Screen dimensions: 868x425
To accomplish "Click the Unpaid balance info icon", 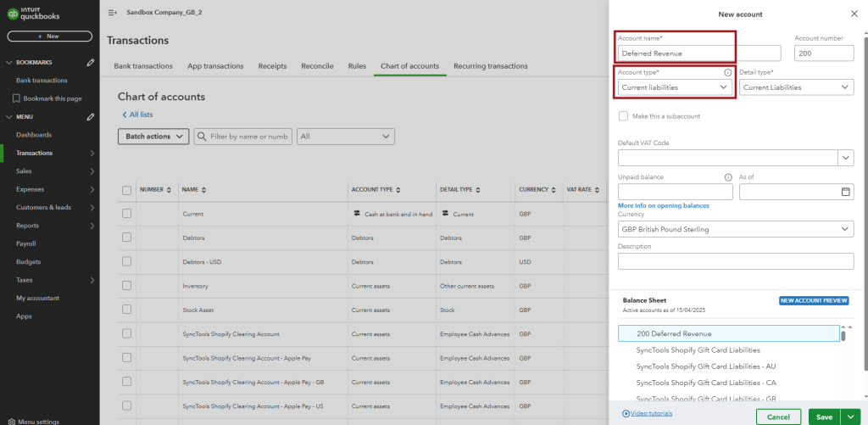I will pyautogui.click(x=727, y=176).
